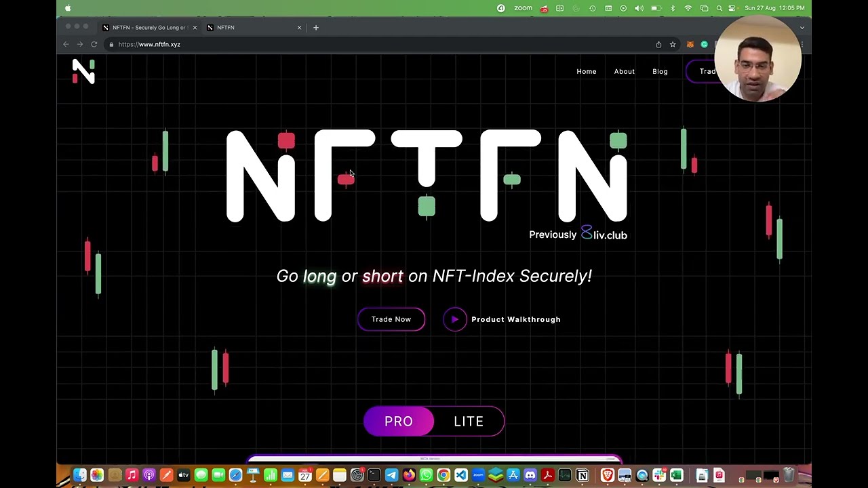Open Adobe Acrobat from the Dock
The height and width of the screenshot is (488, 868).
click(x=548, y=475)
